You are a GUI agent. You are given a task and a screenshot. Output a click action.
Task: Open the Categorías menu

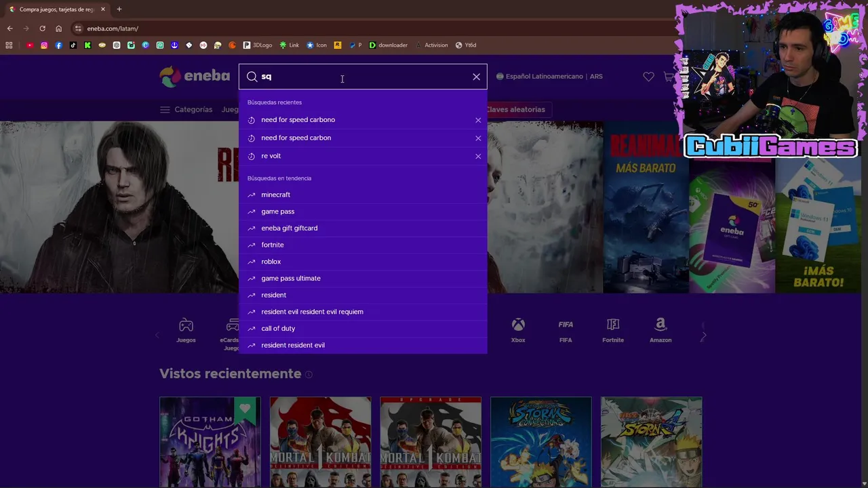pyautogui.click(x=186, y=109)
